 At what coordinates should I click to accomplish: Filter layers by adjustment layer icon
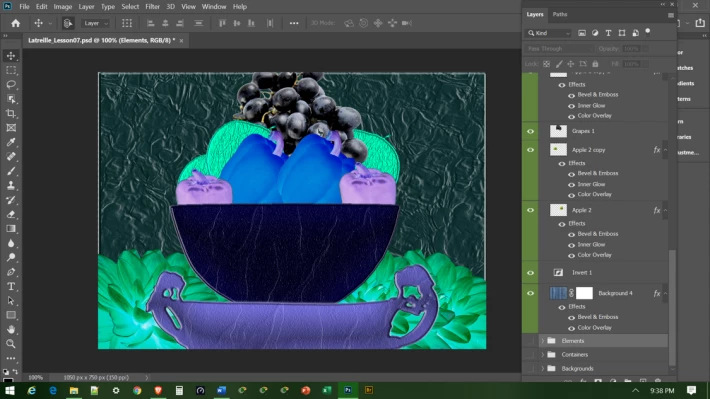pos(595,33)
